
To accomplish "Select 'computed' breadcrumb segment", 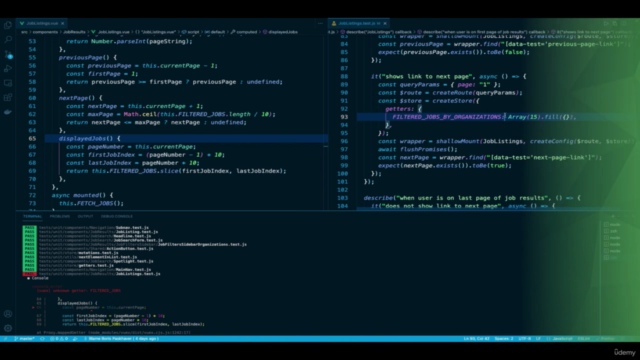I will click(x=244, y=32).
